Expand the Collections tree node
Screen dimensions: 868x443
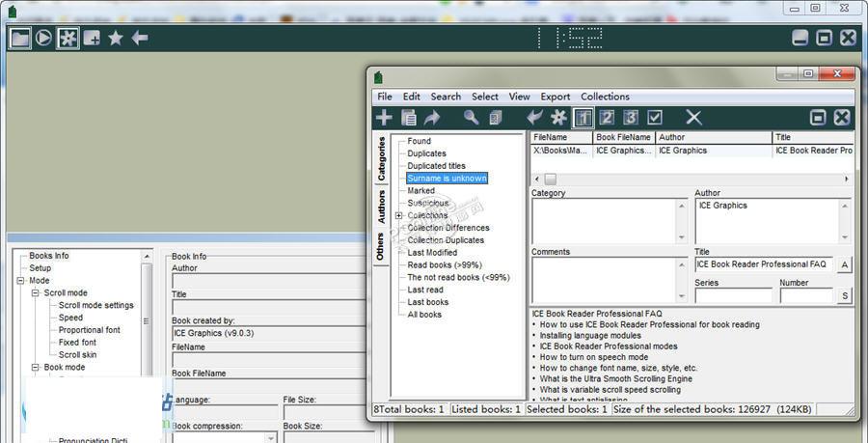(398, 215)
